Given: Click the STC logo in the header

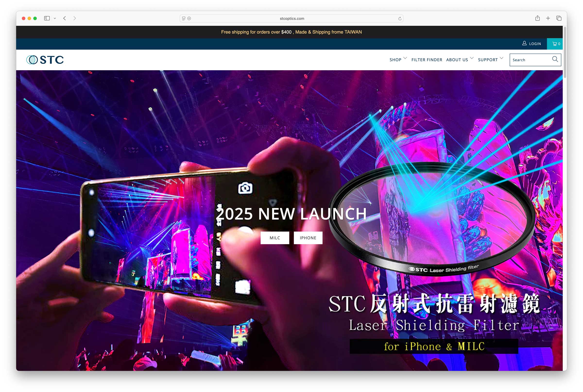Looking at the screenshot, I should 45,60.
